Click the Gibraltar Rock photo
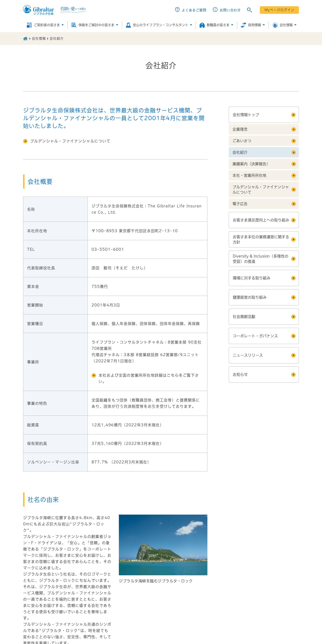 click(163, 545)
